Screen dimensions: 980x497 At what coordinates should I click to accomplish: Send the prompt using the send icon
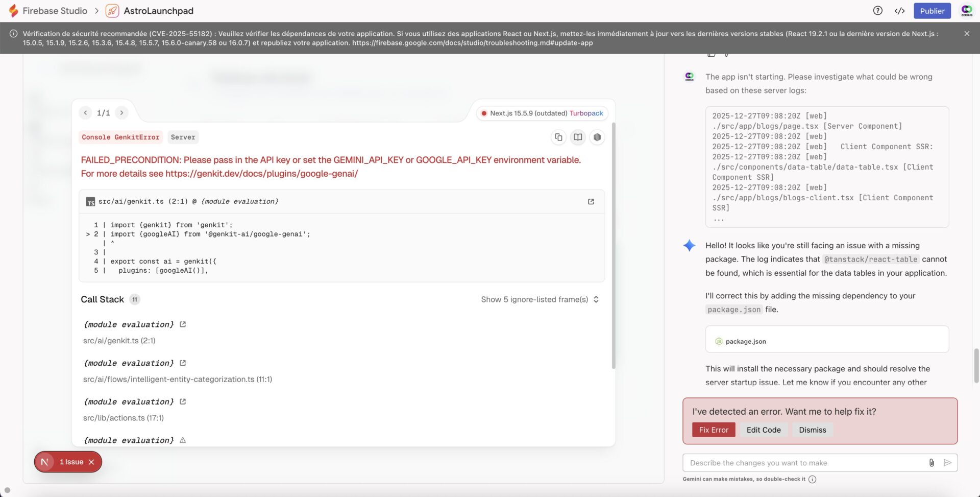[948, 463]
